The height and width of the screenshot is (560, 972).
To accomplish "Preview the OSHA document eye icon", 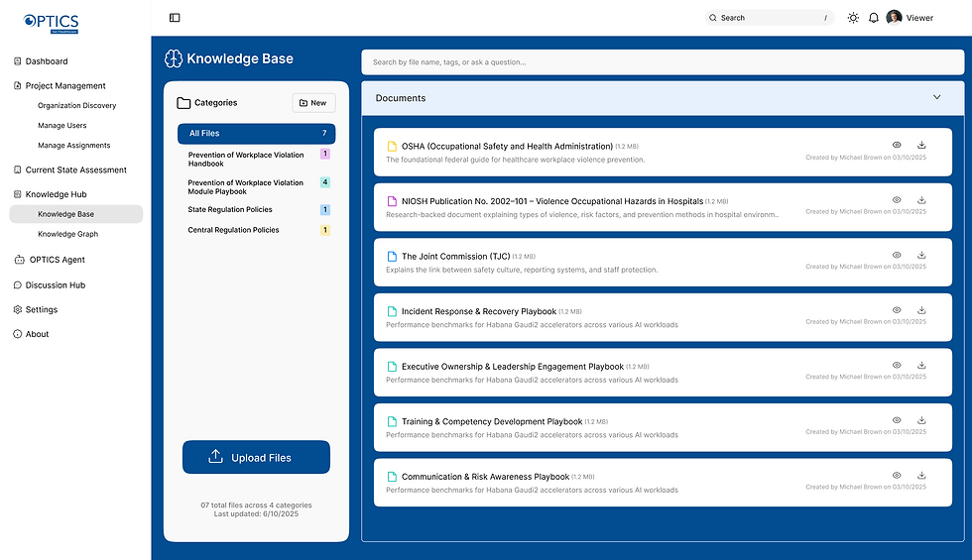I will tap(897, 145).
